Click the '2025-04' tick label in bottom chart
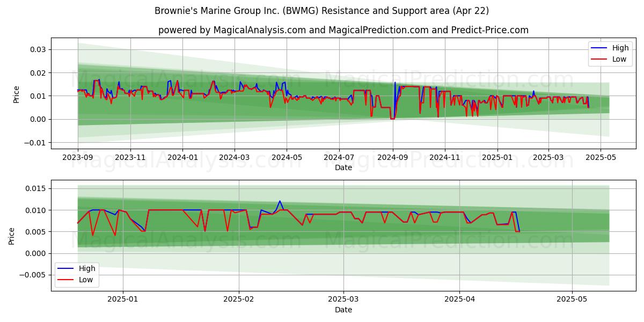Image resolution: width=644 pixels, height=322 pixels. 460,300
